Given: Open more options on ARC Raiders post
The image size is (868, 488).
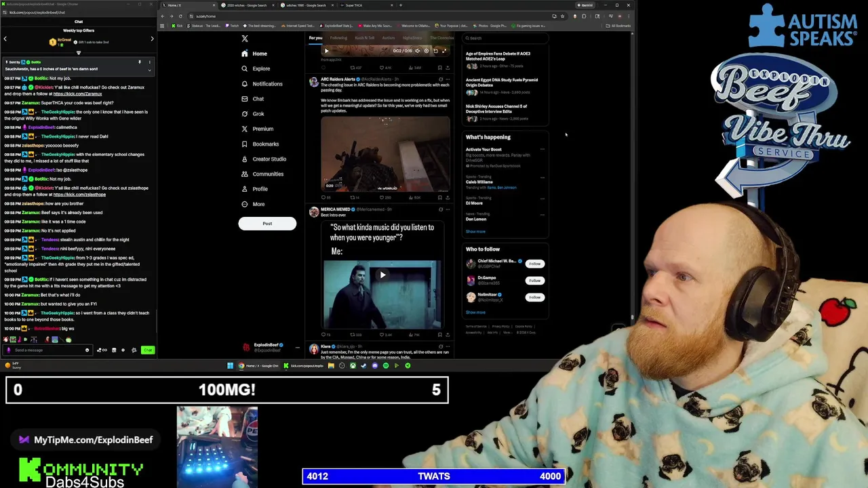Looking at the screenshot, I should coord(448,79).
